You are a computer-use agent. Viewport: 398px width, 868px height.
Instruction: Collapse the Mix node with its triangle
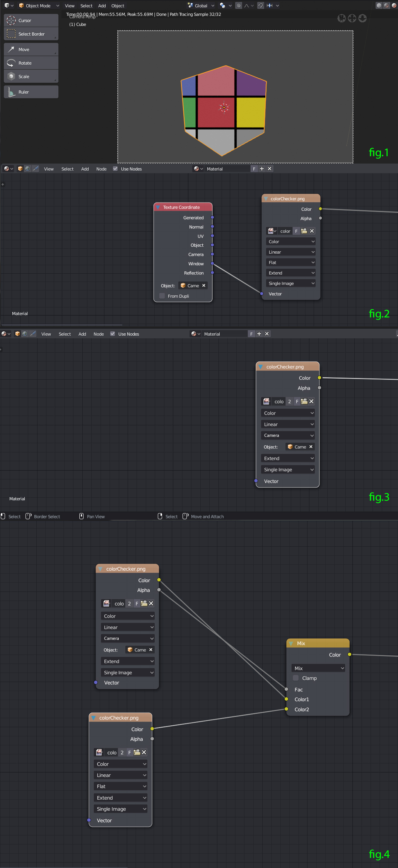pos(291,643)
